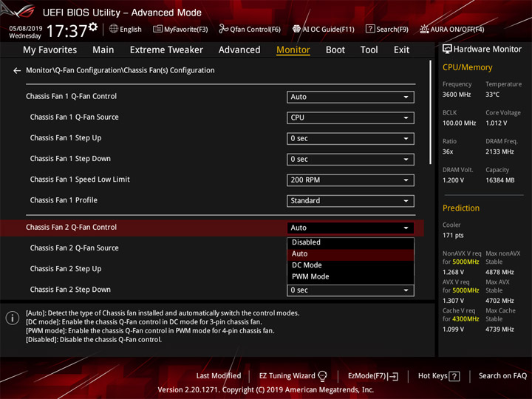Click Last Modified button

pyautogui.click(x=219, y=376)
